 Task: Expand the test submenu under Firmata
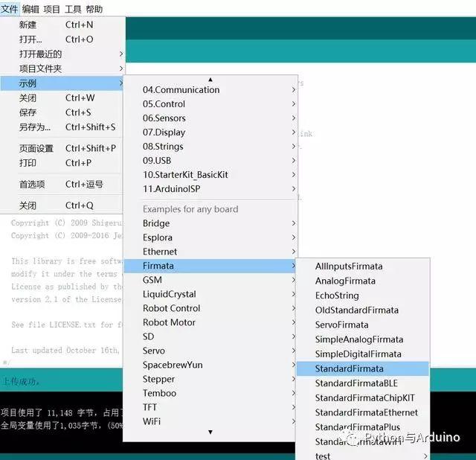362,456
